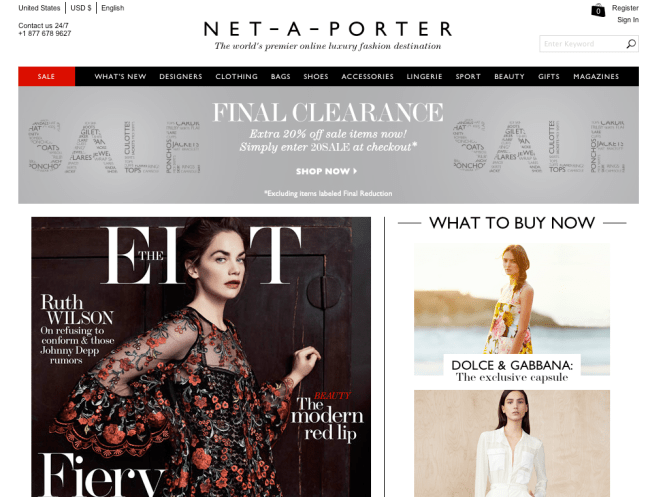
Task: Click the Enter Keyword search field
Action: [583, 44]
